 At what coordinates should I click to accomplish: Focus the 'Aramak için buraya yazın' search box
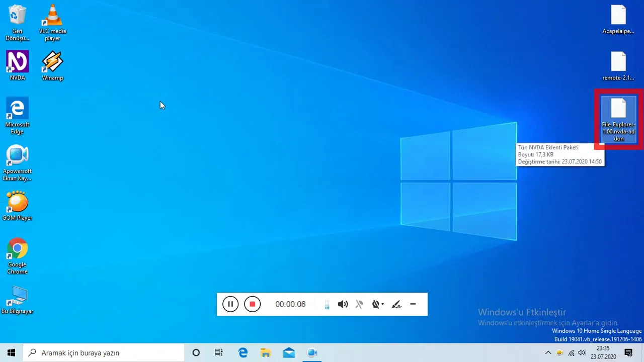[x=104, y=352]
